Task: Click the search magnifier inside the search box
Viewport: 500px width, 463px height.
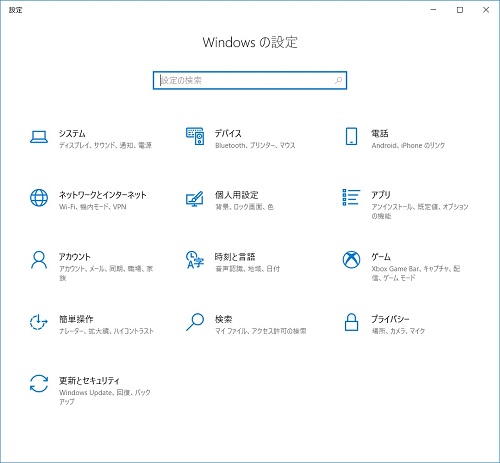Action: pyautogui.click(x=338, y=80)
